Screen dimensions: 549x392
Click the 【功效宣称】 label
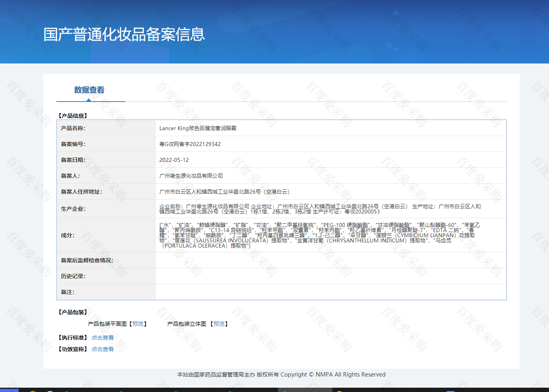(x=73, y=349)
